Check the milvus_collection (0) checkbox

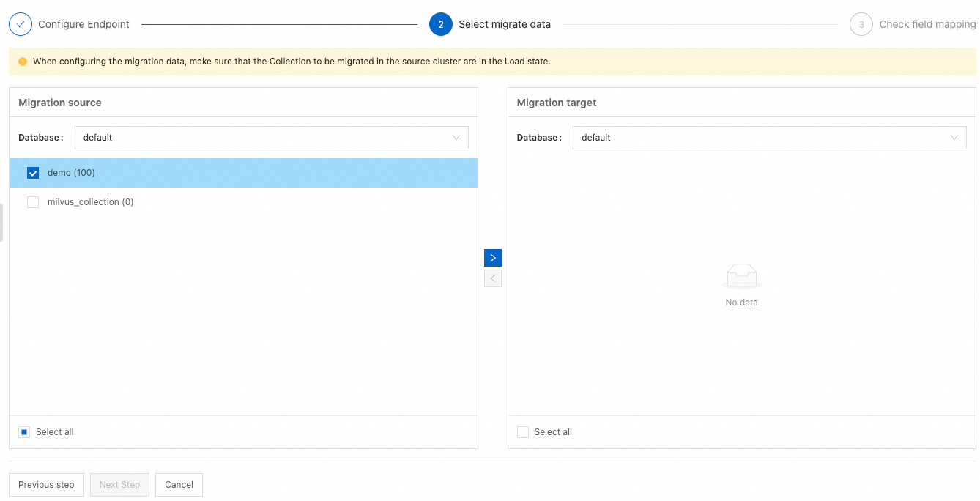[33, 202]
